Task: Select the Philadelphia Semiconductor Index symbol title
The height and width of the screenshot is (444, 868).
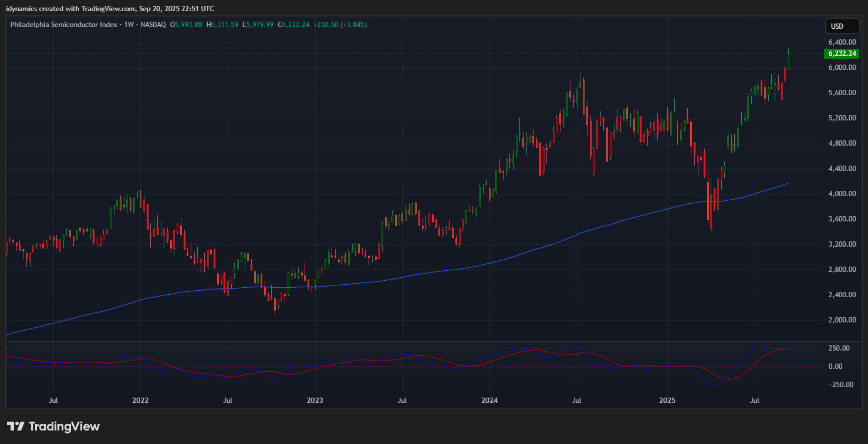Action: pos(64,25)
